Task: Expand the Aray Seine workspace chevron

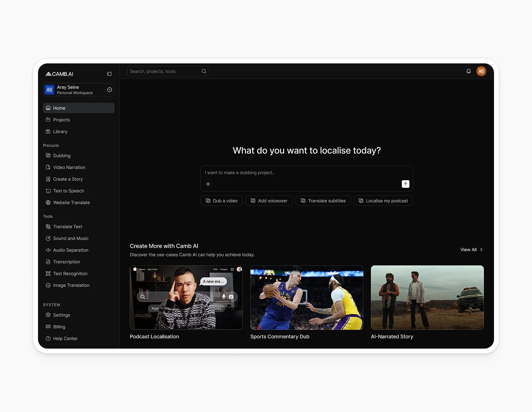Action: coord(109,90)
